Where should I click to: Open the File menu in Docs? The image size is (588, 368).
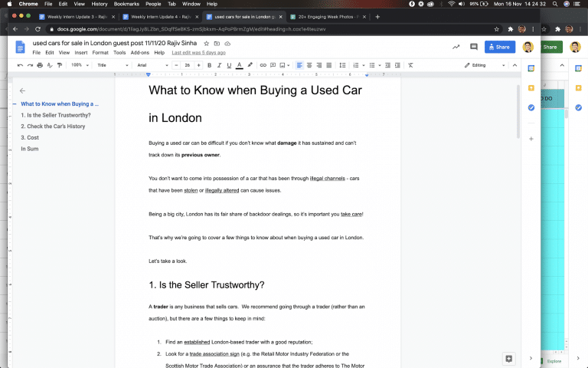37,53
